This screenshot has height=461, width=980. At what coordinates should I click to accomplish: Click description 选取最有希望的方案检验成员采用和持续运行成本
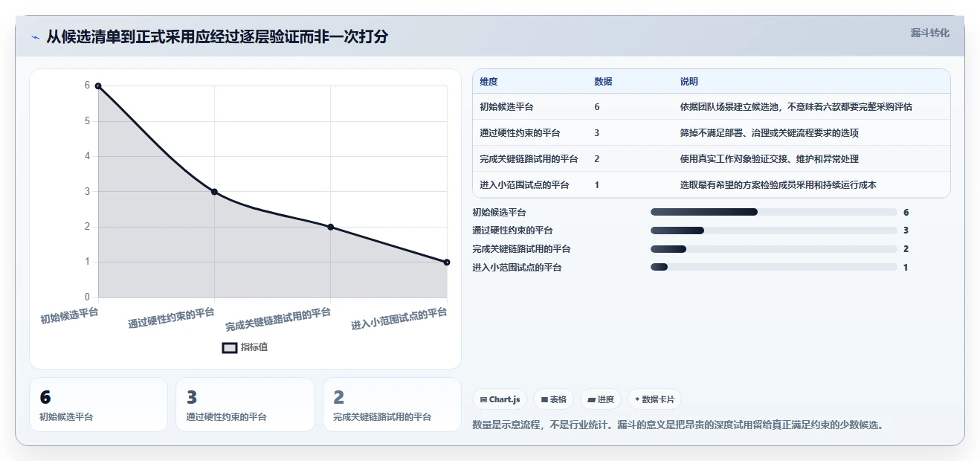pos(778,185)
